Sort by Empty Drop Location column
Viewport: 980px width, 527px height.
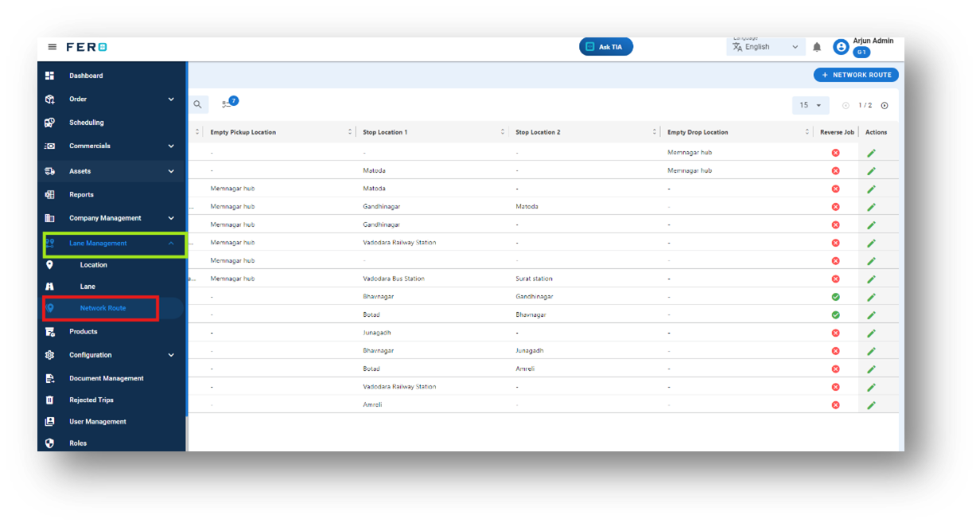point(807,132)
